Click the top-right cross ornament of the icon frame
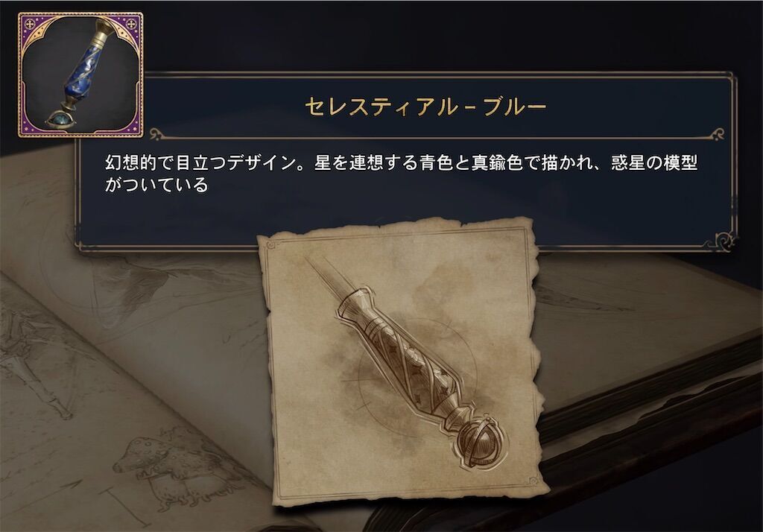Viewport: 763px width, 532px height. [131, 25]
